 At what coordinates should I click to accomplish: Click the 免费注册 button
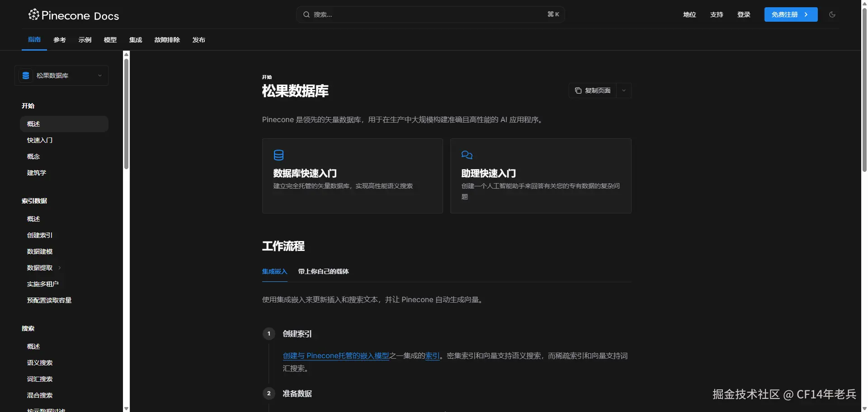[x=791, y=14]
